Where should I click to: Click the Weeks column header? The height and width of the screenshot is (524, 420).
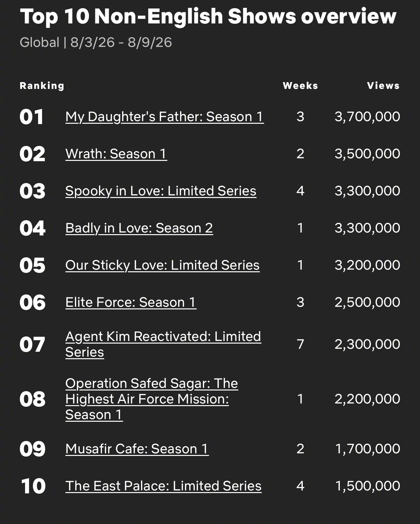point(300,86)
